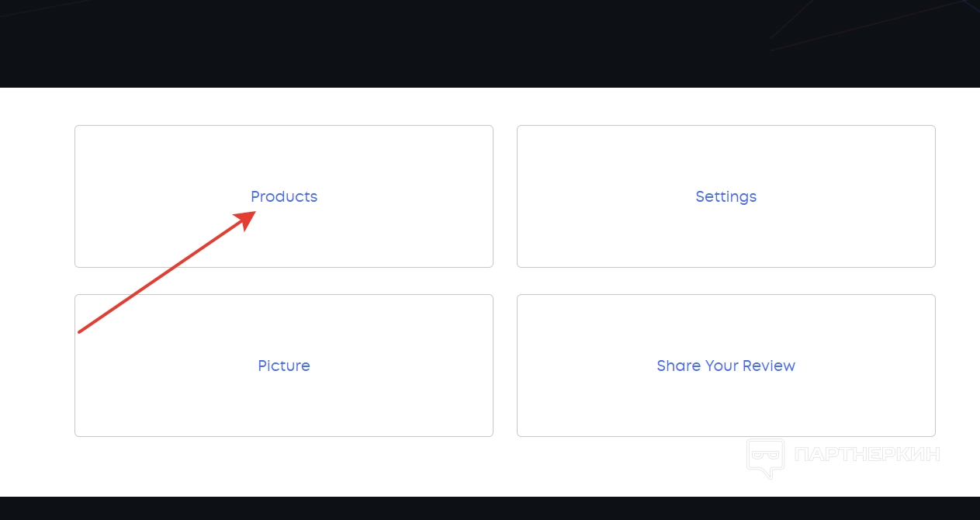Click the Partnerkin masked-face logo icon
The width and height of the screenshot is (980, 520).
point(765,457)
